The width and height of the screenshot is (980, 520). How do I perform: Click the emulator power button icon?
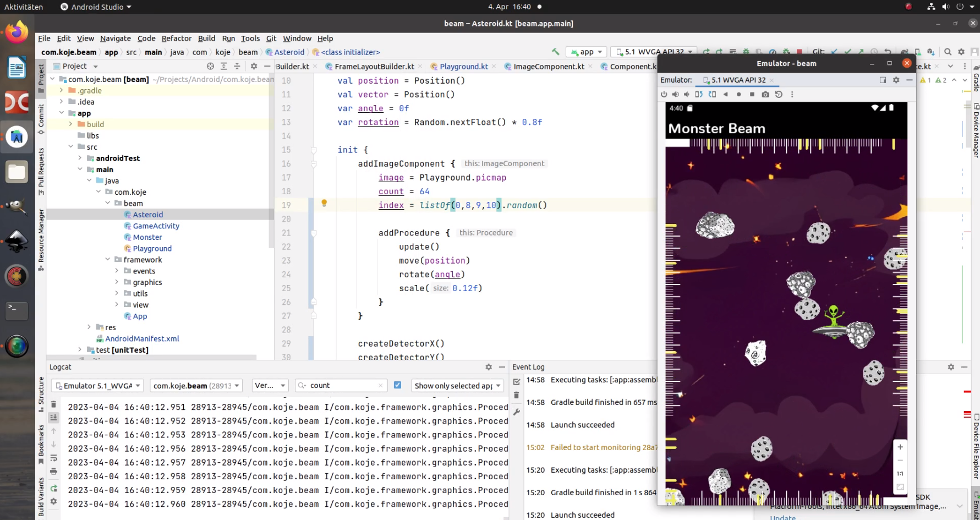(x=664, y=95)
